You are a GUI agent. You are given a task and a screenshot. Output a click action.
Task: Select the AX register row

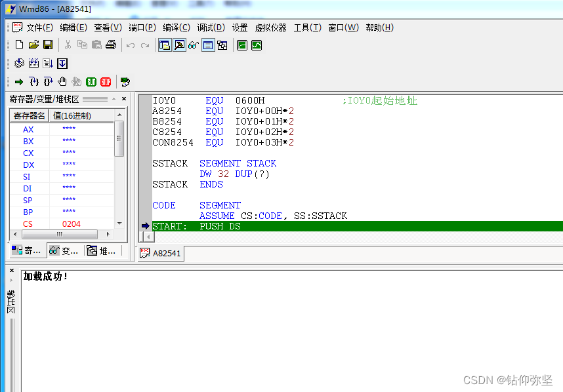click(62, 129)
